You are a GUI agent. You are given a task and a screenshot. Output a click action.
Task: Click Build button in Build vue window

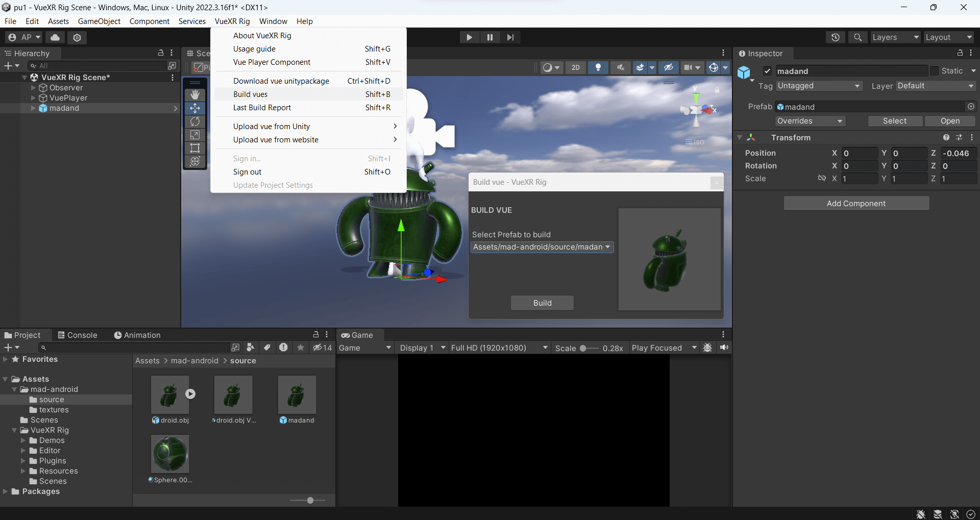542,303
